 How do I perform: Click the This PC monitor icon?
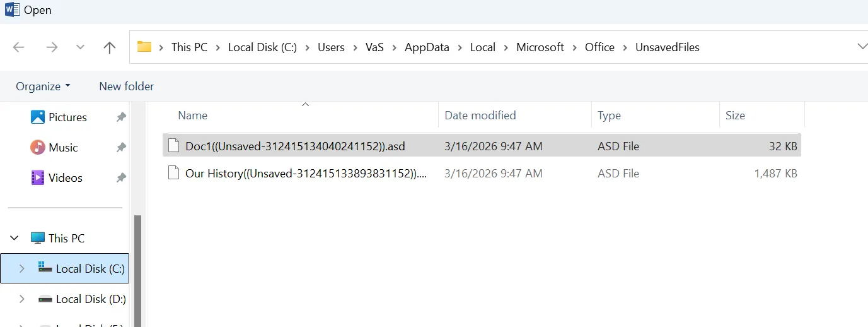point(38,239)
